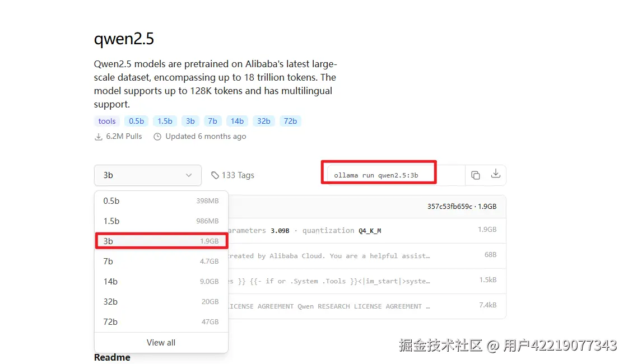The width and height of the screenshot is (628, 364).
Task: Click the 6.2M Pulls count
Action: 124,137
